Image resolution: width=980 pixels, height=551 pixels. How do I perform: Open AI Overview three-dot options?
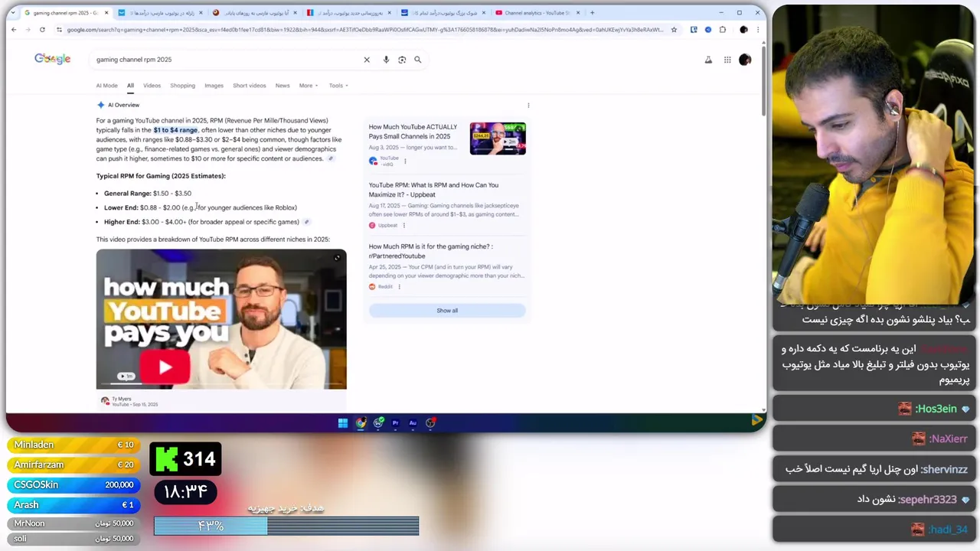pyautogui.click(x=528, y=106)
